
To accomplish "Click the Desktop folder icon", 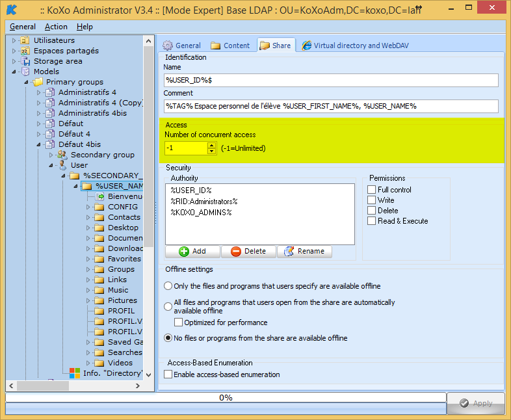I will [x=99, y=228].
